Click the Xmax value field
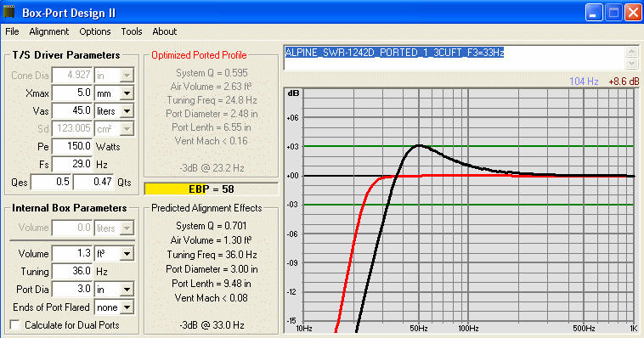The image size is (644, 338). [x=72, y=93]
